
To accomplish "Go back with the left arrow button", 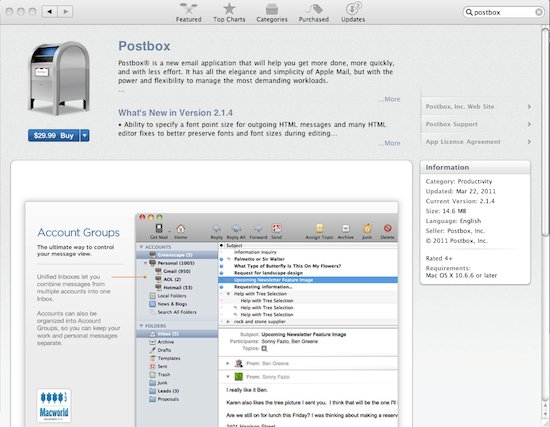I will point(49,12).
